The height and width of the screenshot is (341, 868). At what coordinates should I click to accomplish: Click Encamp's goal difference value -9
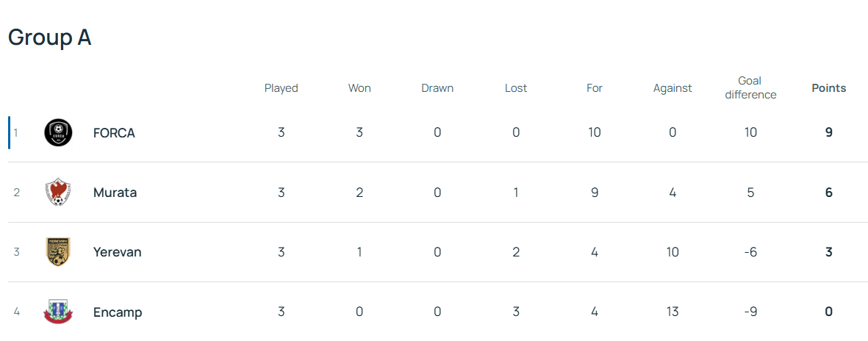(750, 312)
